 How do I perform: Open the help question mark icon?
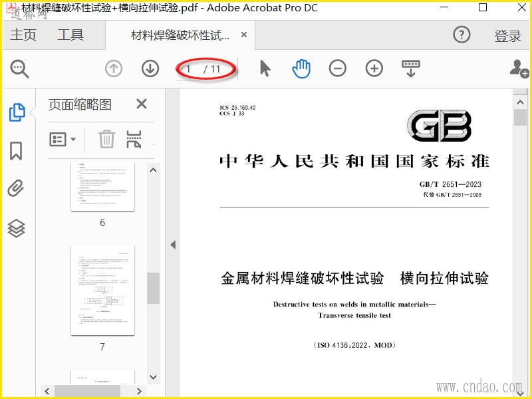462,35
